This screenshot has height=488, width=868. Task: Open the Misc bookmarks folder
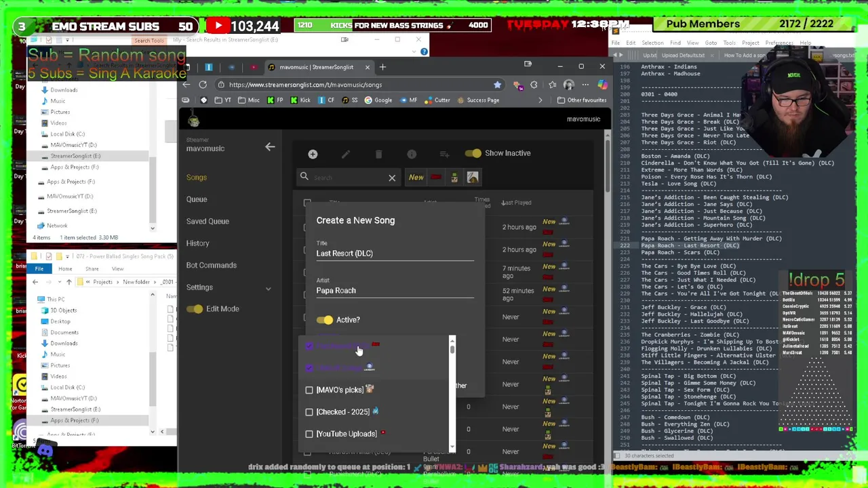pos(248,100)
